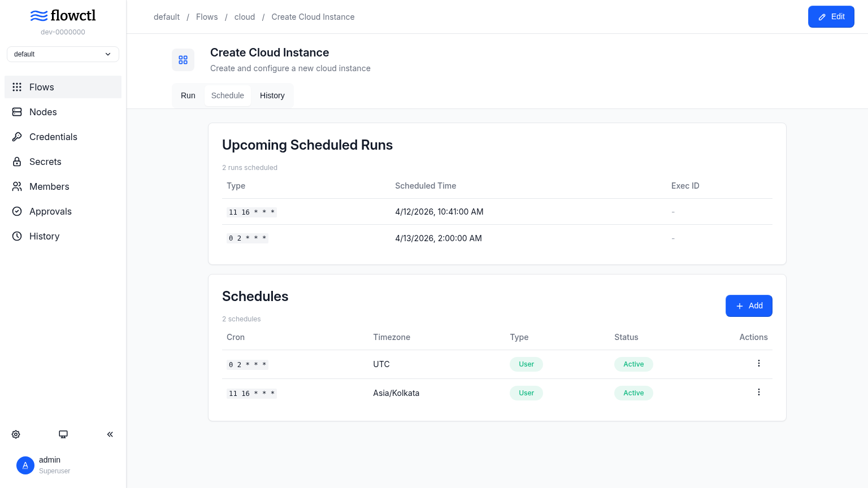Image resolution: width=868 pixels, height=488 pixels.
Task: Click the UTC timezone cell
Action: 381,364
